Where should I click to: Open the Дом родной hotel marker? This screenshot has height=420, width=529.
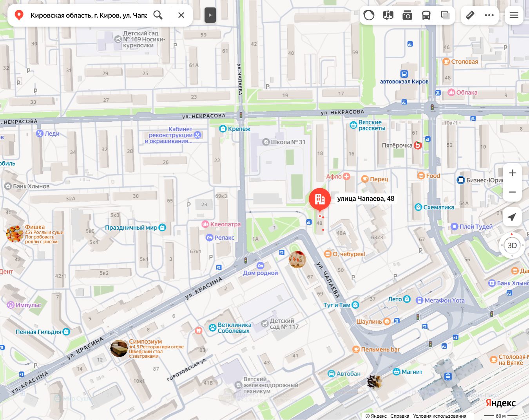pyautogui.click(x=260, y=266)
